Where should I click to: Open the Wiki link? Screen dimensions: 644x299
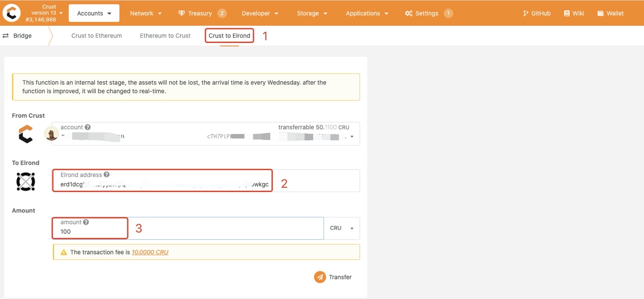(574, 13)
